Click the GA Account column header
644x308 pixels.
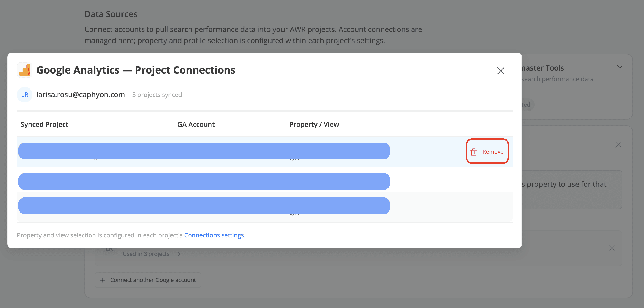196,125
